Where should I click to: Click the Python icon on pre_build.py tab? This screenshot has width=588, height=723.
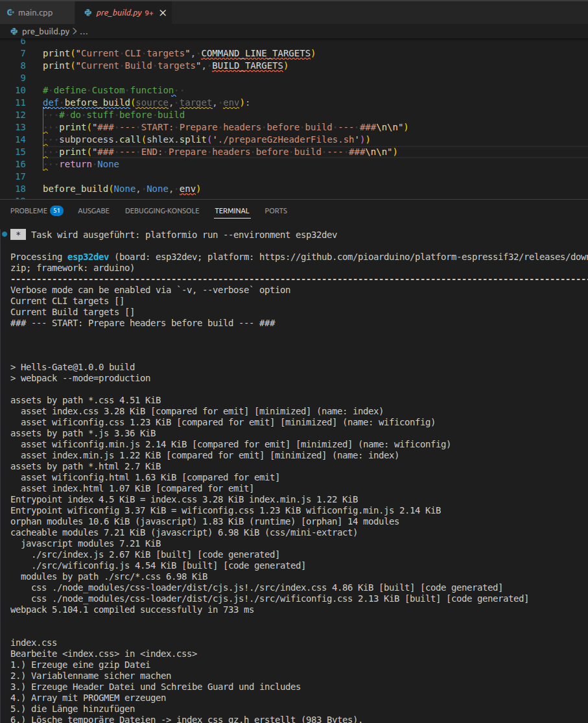tap(88, 12)
